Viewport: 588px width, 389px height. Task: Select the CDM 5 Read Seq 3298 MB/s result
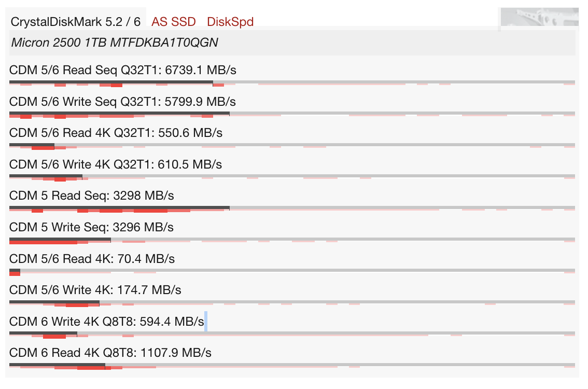91,196
